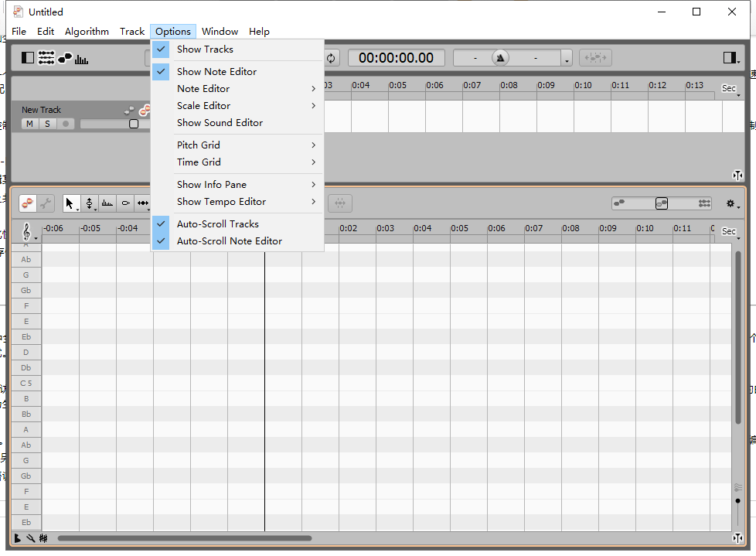Click the orange blobs note edit mode icon

point(28,203)
